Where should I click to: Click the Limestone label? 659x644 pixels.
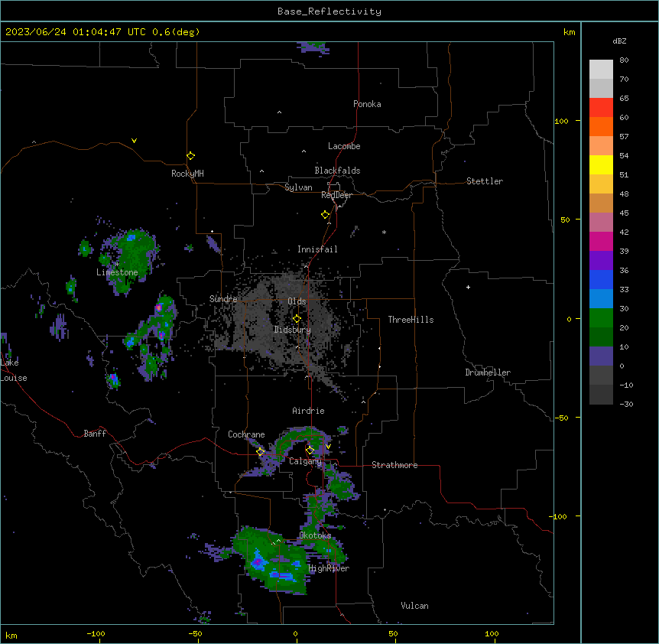pyautogui.click(x=117, y=272)
